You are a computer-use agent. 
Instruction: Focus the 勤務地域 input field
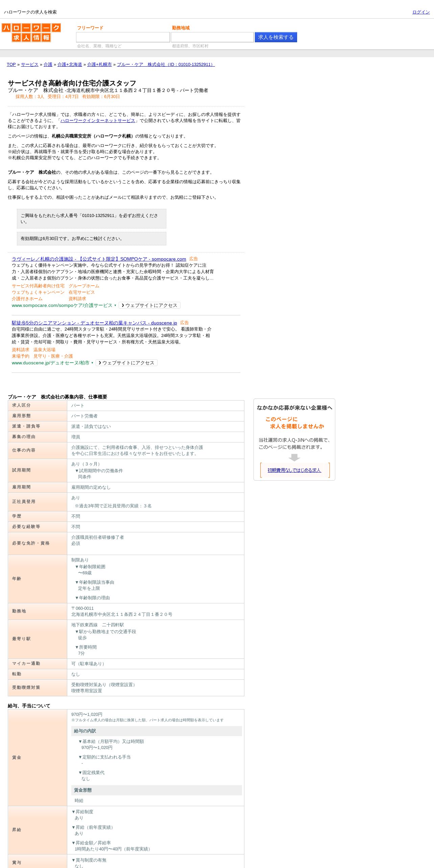(212, 37)
